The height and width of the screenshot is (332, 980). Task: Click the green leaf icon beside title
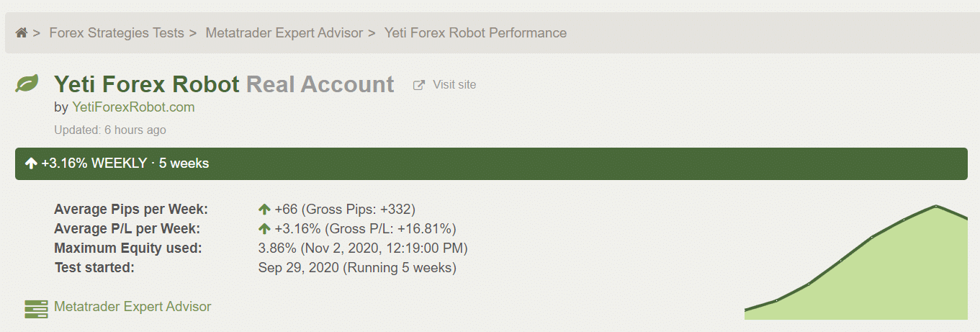pos(27,84)
